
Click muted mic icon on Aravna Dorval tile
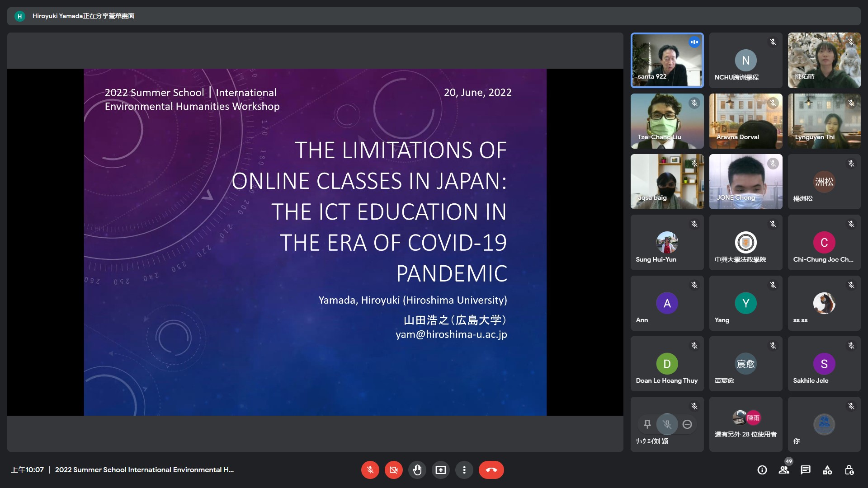773,103
